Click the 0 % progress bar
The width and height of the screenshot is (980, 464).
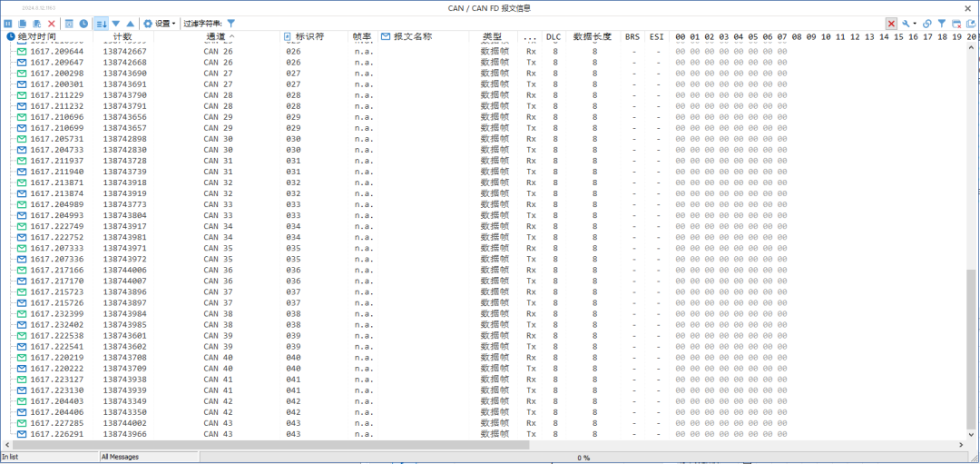(583, 457)
